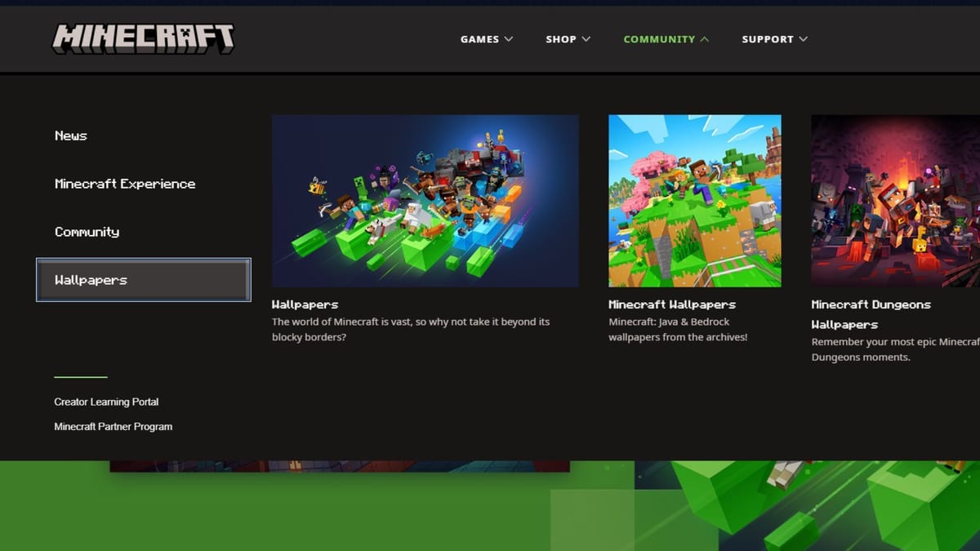The height and width of the screenshot is (551, 980).
Task: Open the News section
Action: [70, 136]
